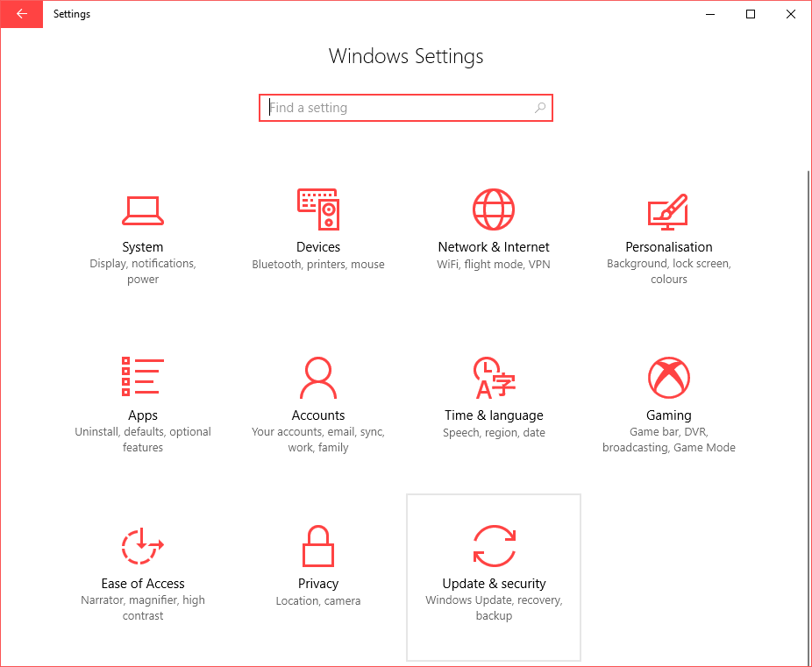
Task: Click the Apps list icon
Action: (143, 377)
